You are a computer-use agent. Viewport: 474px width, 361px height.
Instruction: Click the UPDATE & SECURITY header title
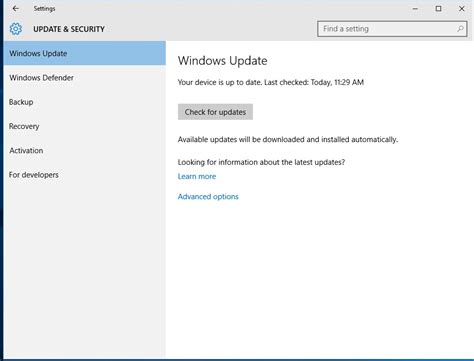[x=69, y=29]
